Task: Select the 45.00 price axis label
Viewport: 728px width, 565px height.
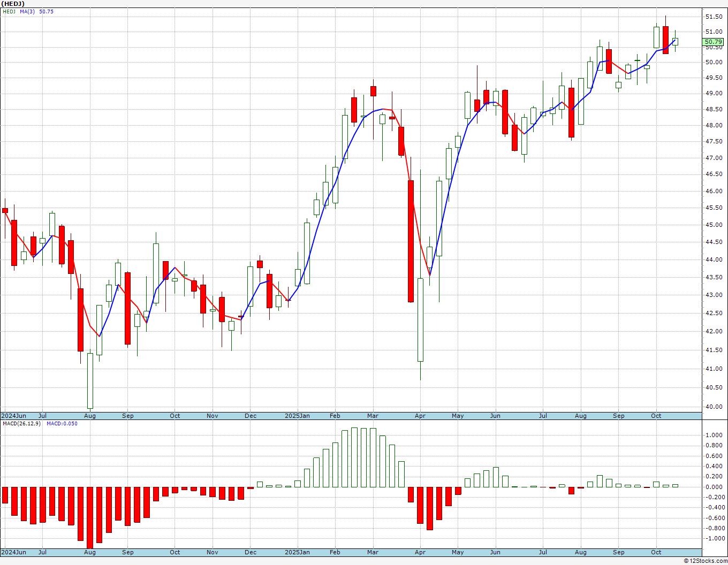Action: pos(714,225)
